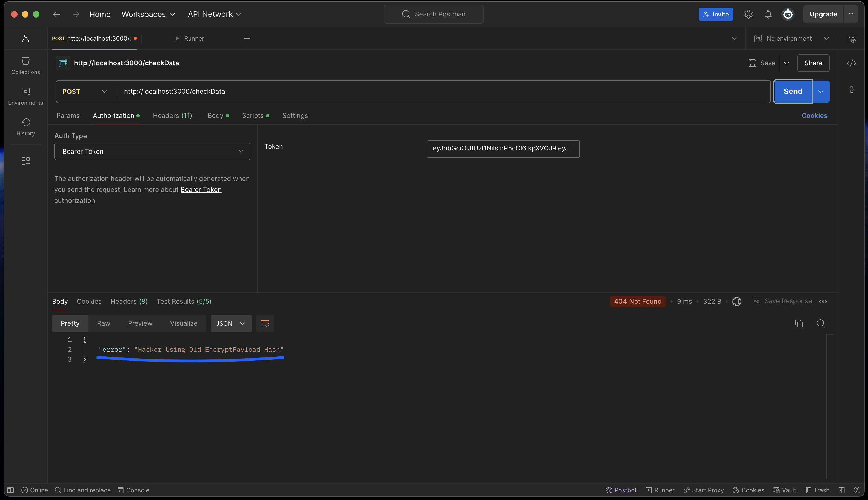868x500 pixels.
Task: Copy the response body with copy icon
Action: click(x=799, y=323)
